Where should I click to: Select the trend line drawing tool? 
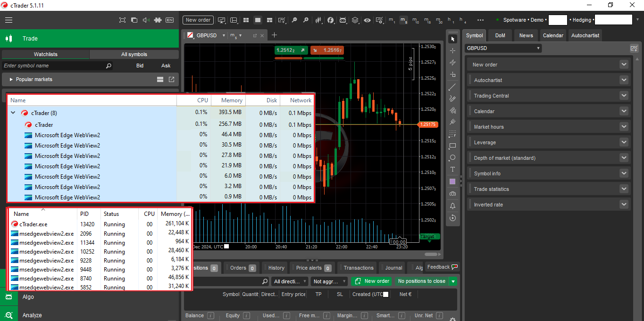[453, 87]
